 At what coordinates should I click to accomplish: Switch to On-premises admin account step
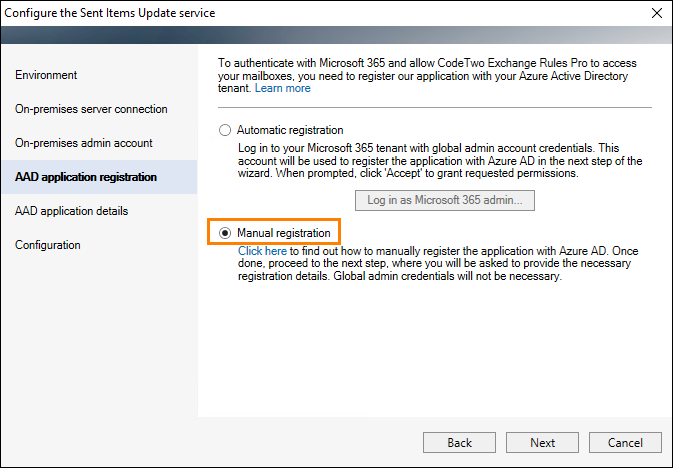(84, 143)
